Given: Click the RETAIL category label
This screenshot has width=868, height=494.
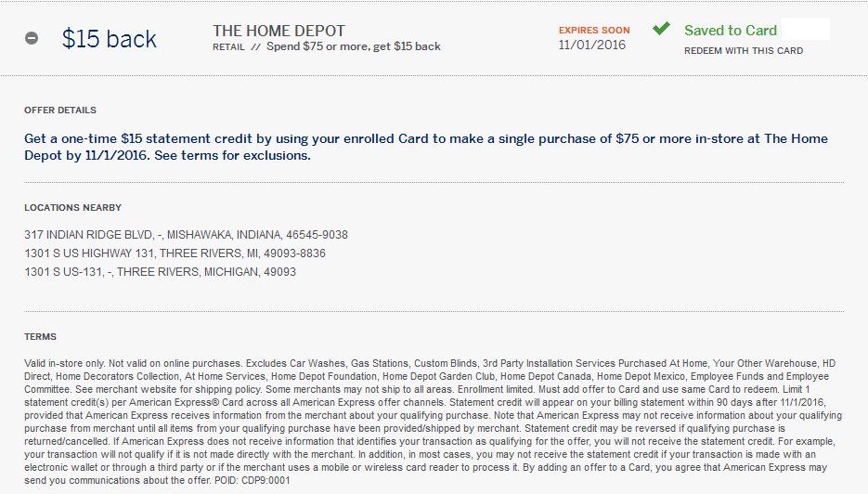Looking at the screenshot, I should [x=228, y=46].
